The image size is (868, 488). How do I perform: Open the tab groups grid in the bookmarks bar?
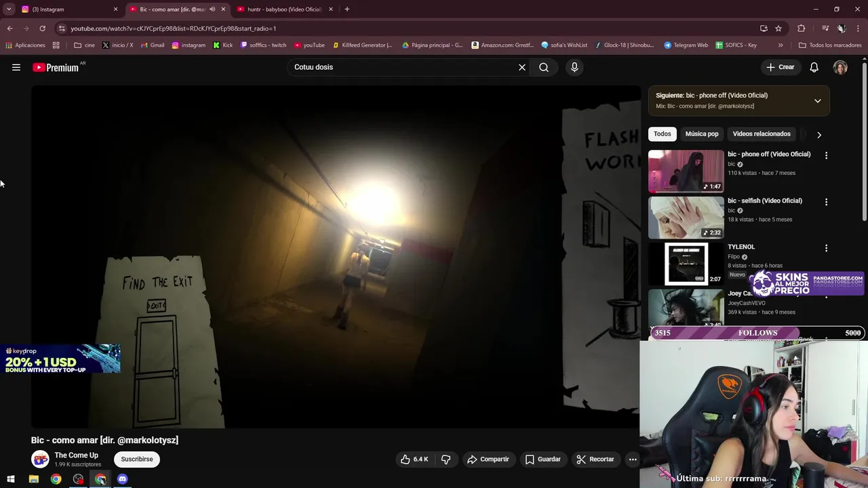56,45
